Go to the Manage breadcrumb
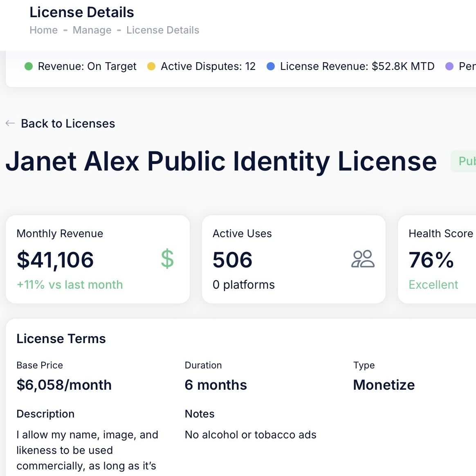476x476 pixels. pyautogui.click(x=92, y=30)
